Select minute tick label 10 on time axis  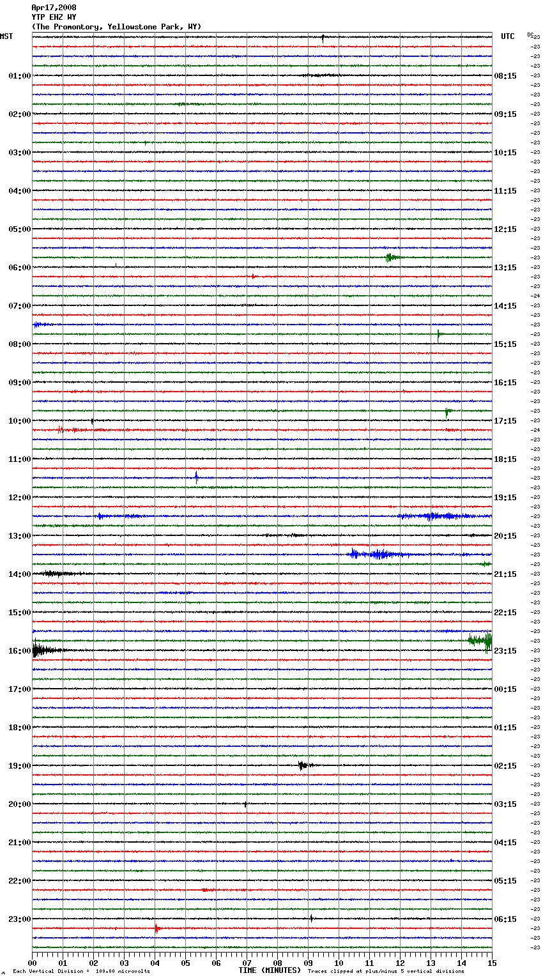[339, 963]
